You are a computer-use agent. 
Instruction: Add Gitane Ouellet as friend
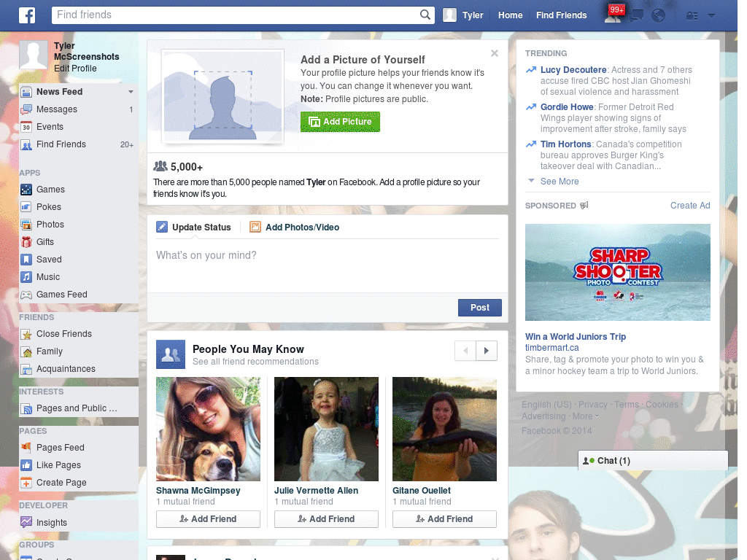[x=444, y=519]
